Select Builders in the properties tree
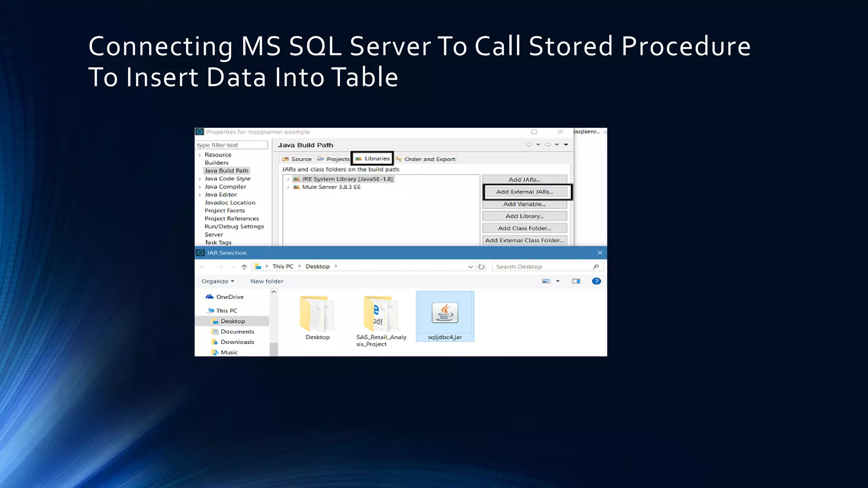 pyautogui.click(x=217, y=163)
